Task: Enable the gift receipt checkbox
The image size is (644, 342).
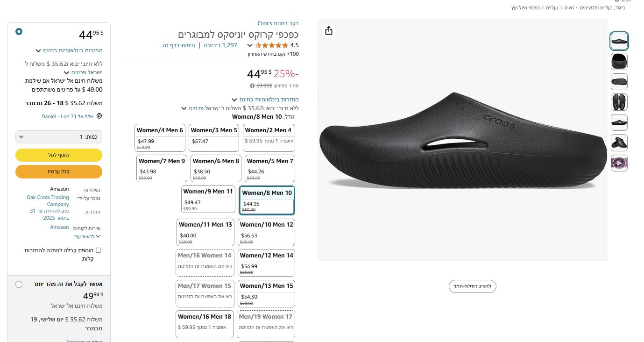Action: [x=99, y=250]
